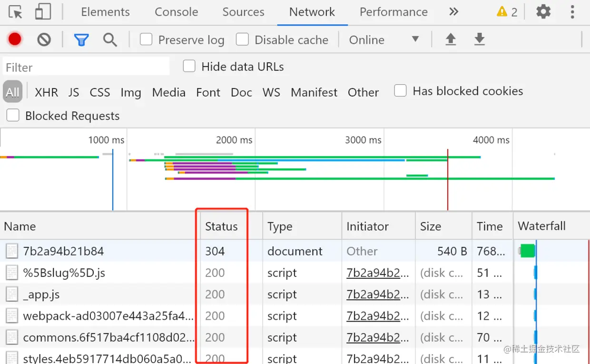The height and width of the screenshot is (364, 590).
Task: Stop recording network log
Action: (x=15, y=39)
